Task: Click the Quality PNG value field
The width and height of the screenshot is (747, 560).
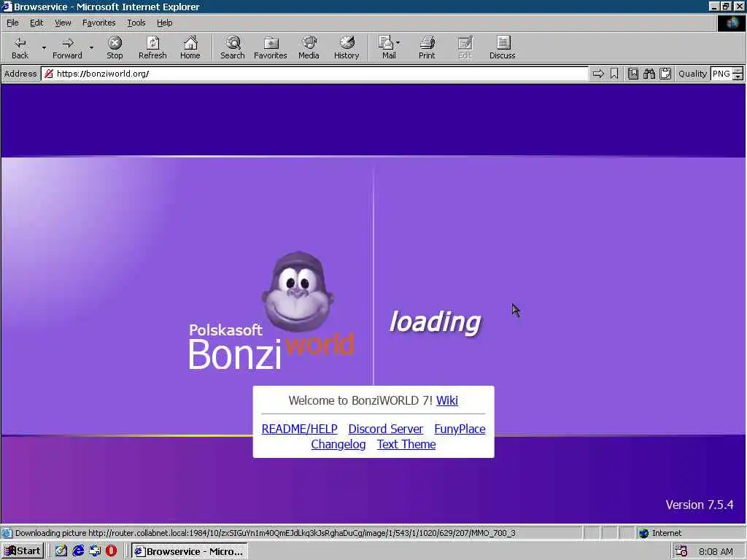Action: [x=721, y=74]
